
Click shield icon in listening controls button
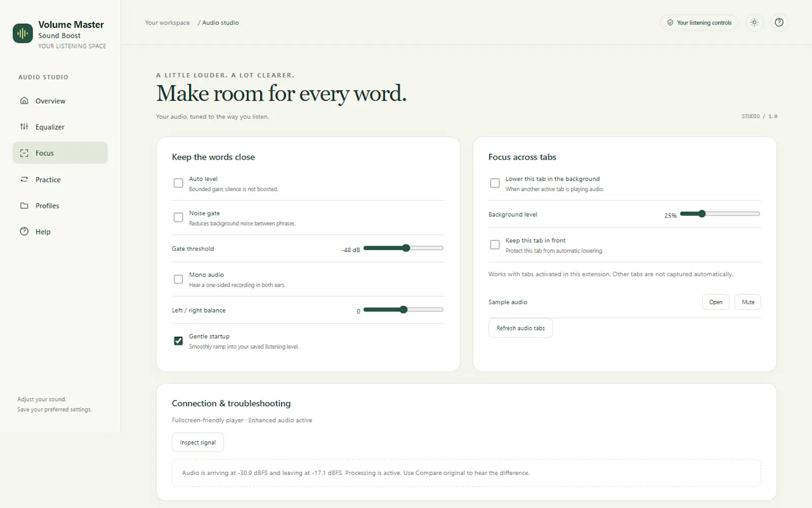(x=670, y=23)
